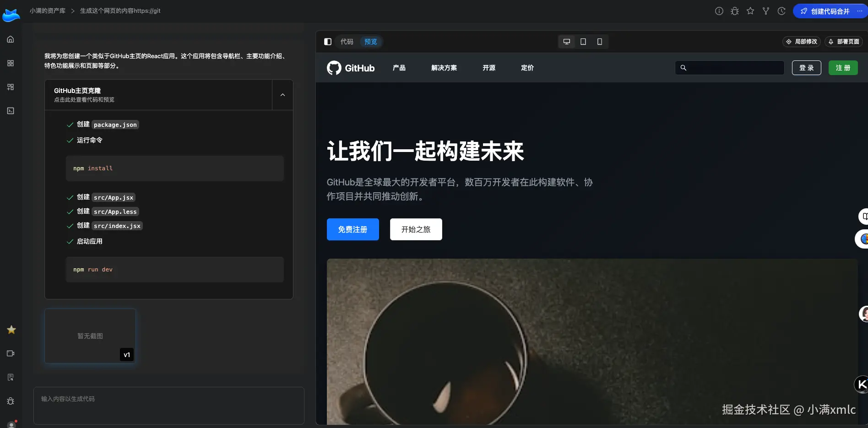Open the 开源 nav menu
This screenshot has height=428, width=868.
pyautogui.click(x=489, y=68)
